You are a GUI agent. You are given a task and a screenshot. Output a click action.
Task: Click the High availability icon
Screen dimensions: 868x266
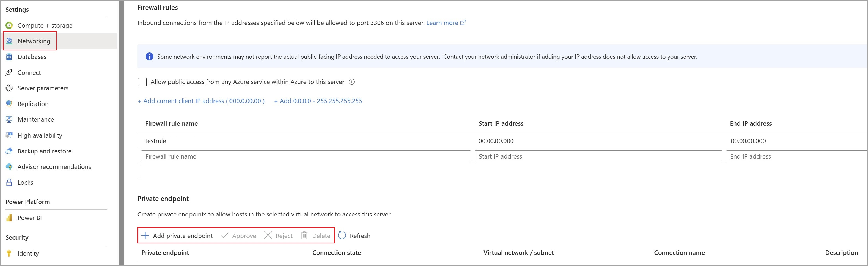tap(9, 135)
